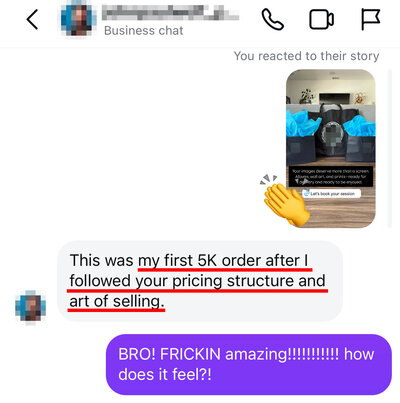The width and height of the screenshot is (400, 403).
Task: Open the Business chat label
Action: coord(144,31)
